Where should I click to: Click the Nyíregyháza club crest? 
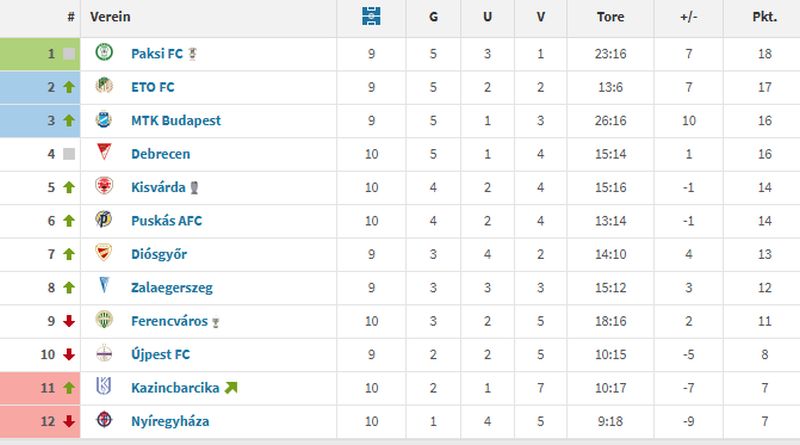click(102, 421)
